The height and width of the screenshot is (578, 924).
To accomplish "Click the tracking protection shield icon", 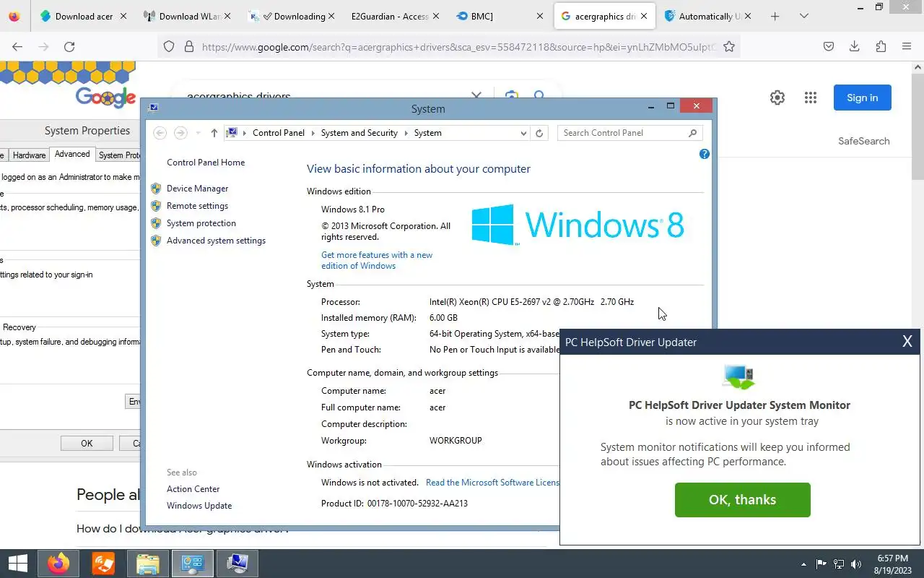I will [169, 46].
